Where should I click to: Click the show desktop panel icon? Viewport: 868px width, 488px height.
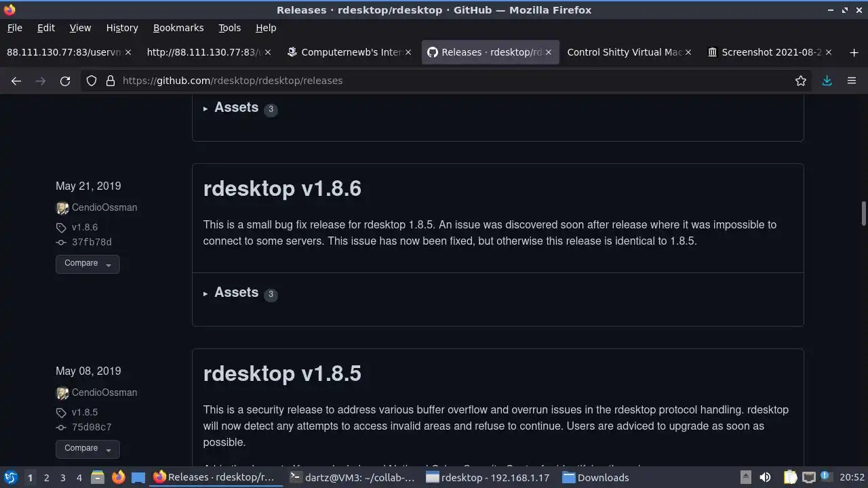click(138, 477)
